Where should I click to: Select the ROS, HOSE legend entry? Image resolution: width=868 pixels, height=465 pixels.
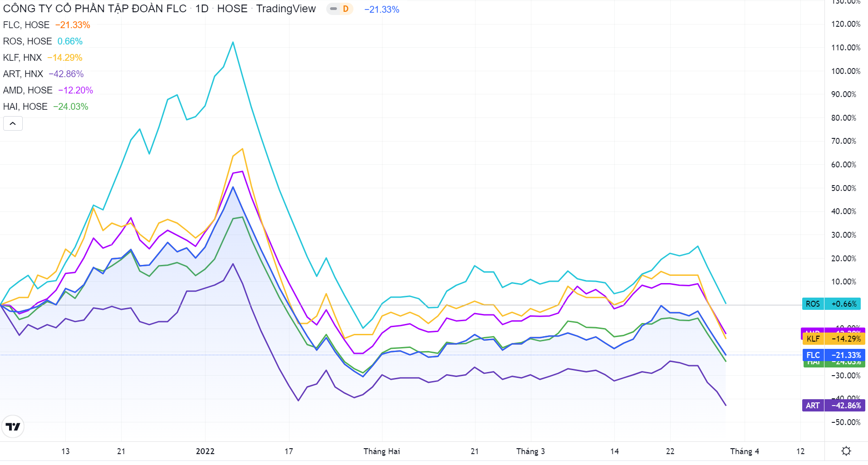(x=27, y=41)
